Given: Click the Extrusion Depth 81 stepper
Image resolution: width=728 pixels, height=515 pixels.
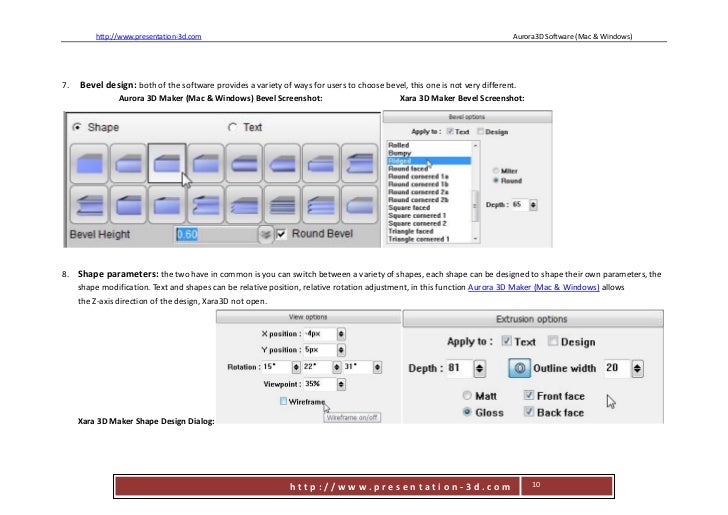Looking at the screenshot, I should tap(480, 369).
